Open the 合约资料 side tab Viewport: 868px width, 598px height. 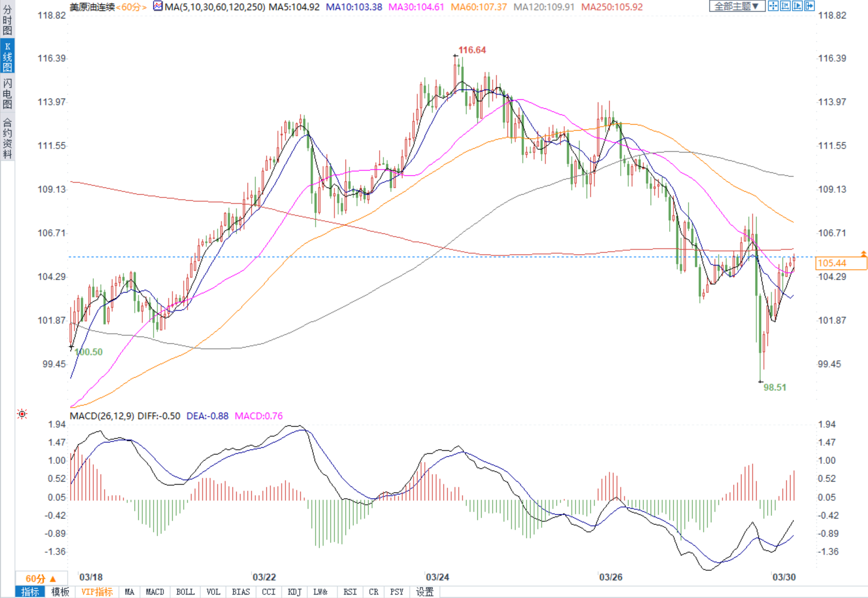coord(7,138)
